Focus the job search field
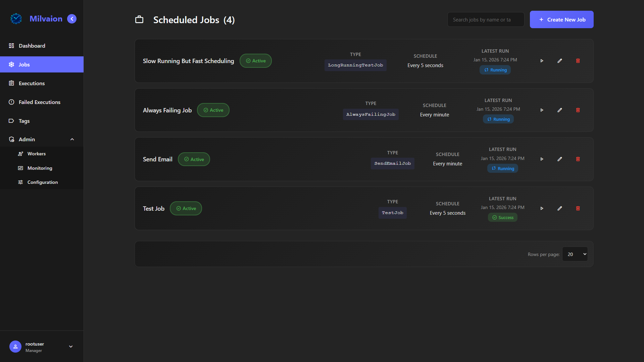The image size is (644, 362). 485,20
